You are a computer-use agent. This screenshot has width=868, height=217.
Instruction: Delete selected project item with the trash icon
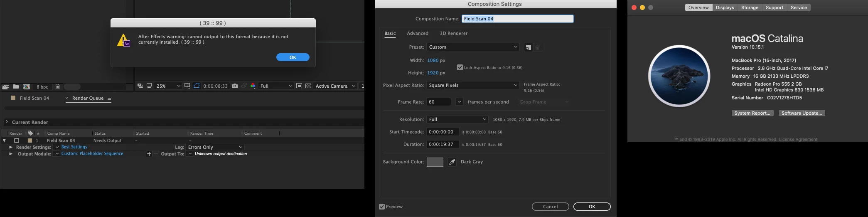coord(58,87)
